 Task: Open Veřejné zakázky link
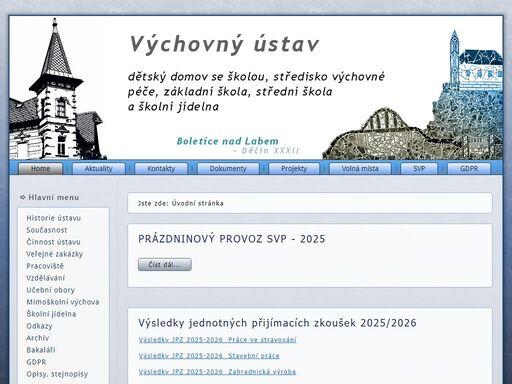pos(54,254)
